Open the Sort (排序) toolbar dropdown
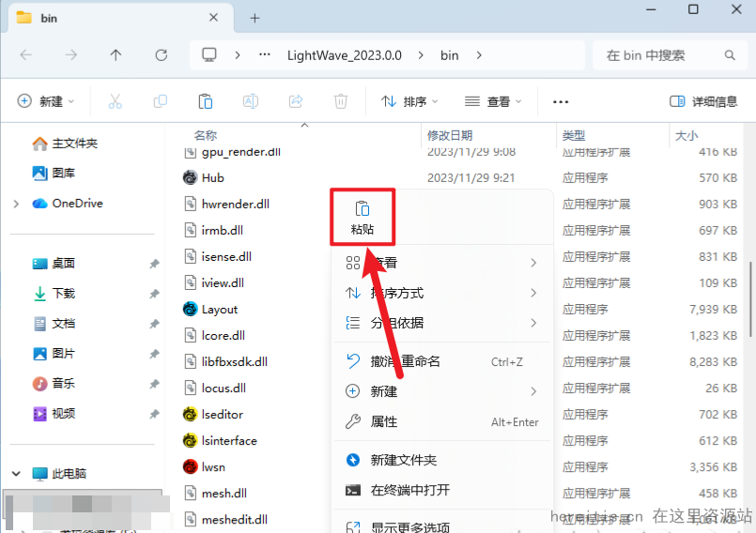 [x=409, y=101]
